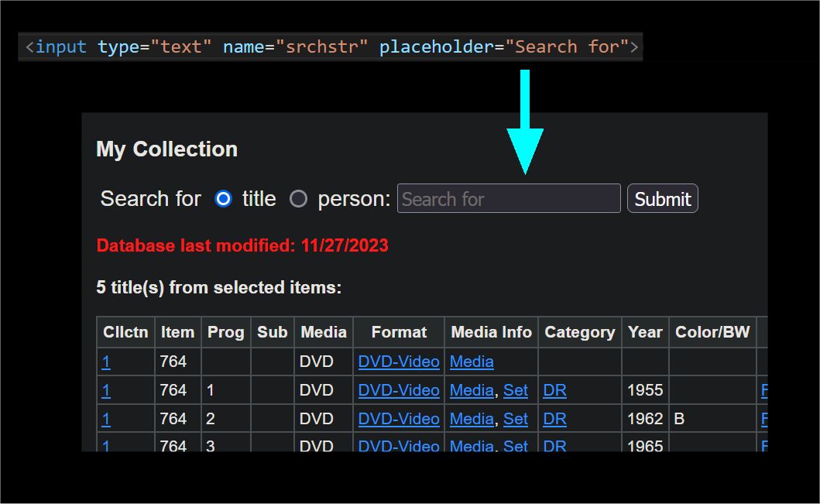820x504 pixels.
Task: Click the year cell 1962
Action: (x=645, y=420)
